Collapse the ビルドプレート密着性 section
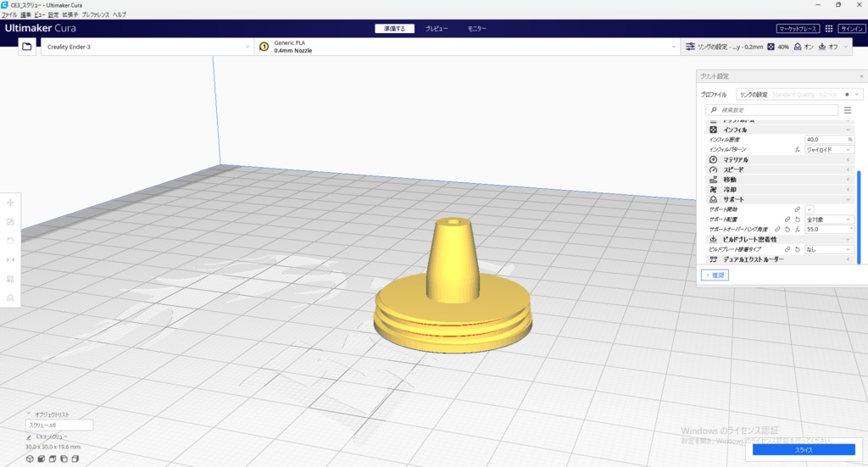The width and height of the screenshot is (868, 467). (780, 239)
